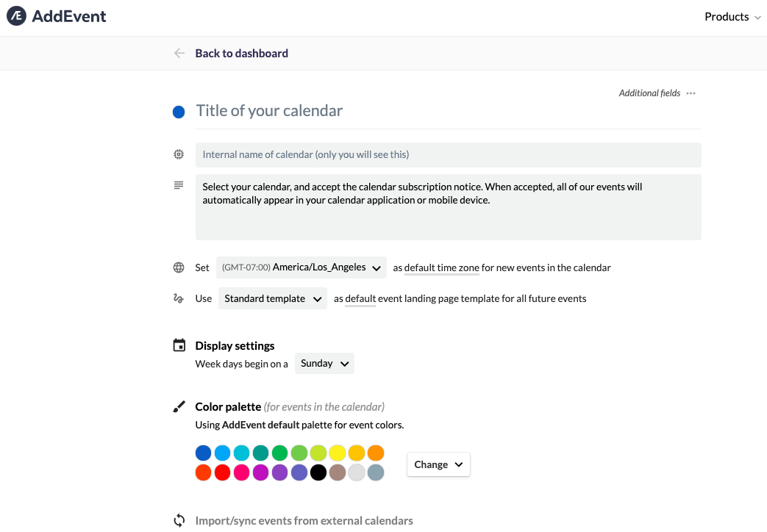Click the back arrow icon
The width and height of the screenshot is (767, 532).
click(x=178, y=53)
